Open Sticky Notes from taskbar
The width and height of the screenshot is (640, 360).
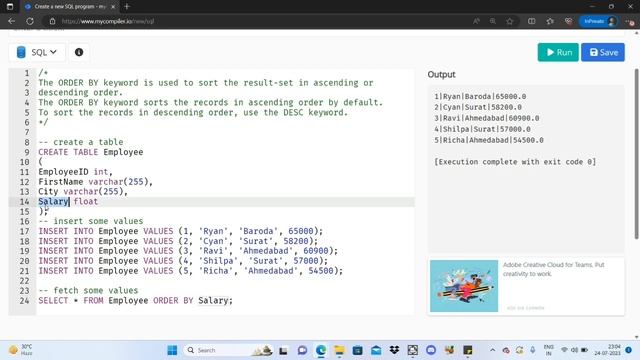point(468,350)
